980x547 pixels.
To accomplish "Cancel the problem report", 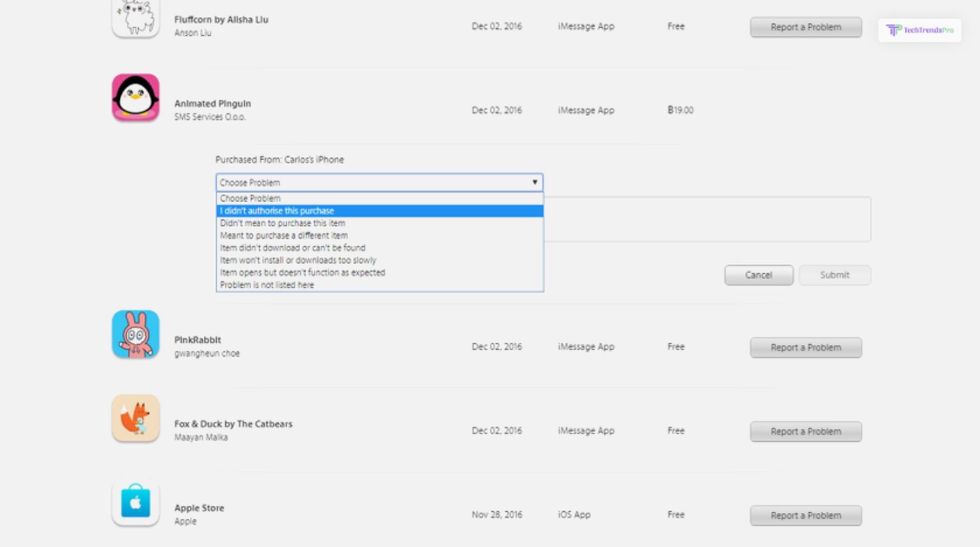I will point(759,275).
